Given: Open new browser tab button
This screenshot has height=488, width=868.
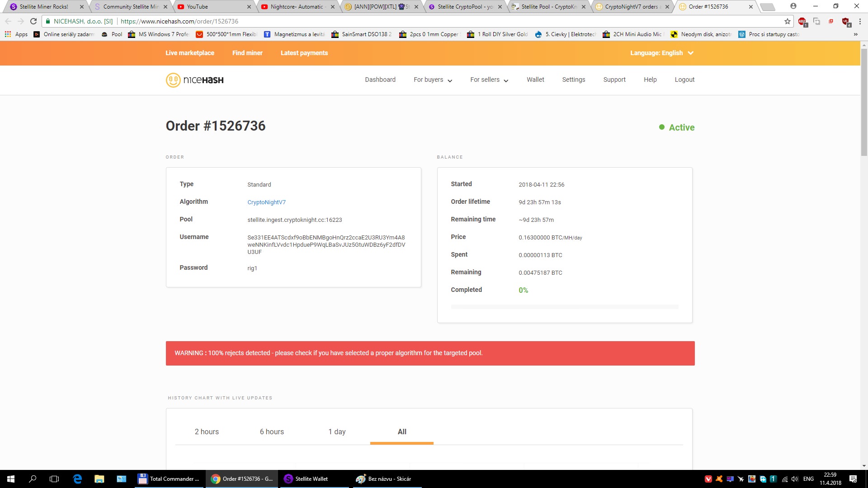Looking at the screenshot, I should tap(768, 7).
